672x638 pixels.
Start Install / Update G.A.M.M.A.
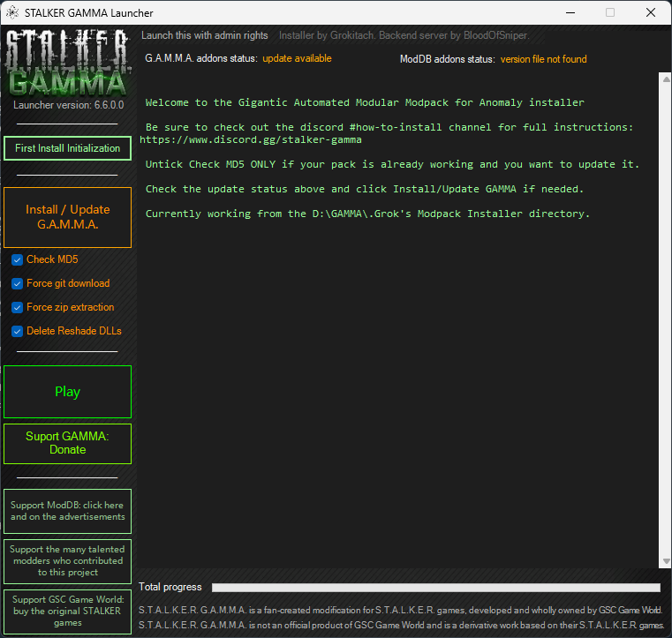(x=67, y=217)
